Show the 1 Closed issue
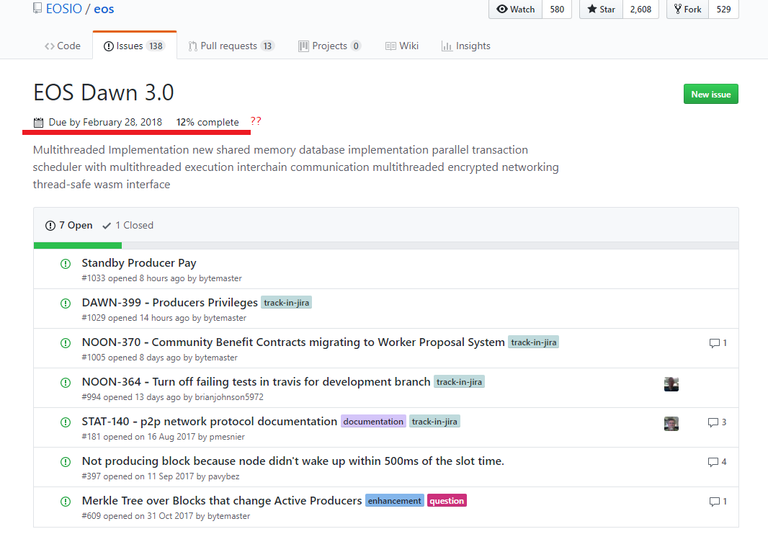768x540 pixels. click(x=128, y=226)
